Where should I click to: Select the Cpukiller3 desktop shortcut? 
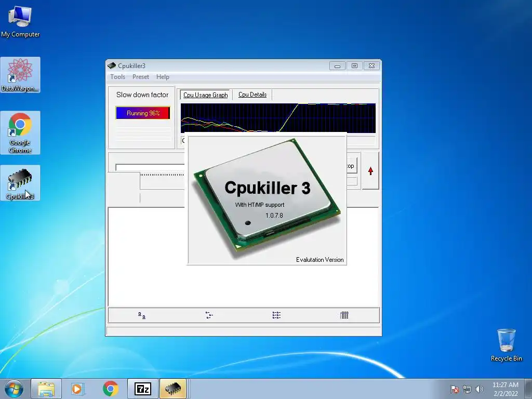click(x=20, y=183)
